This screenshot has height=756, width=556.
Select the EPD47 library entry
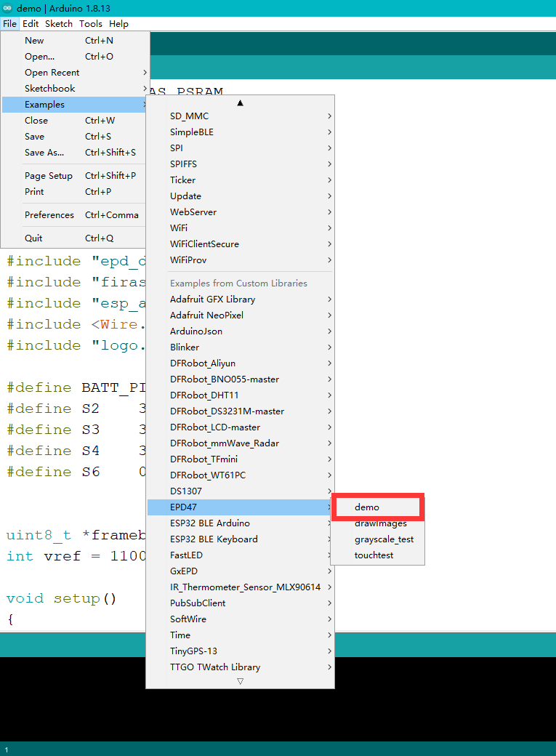coord(240,507)
